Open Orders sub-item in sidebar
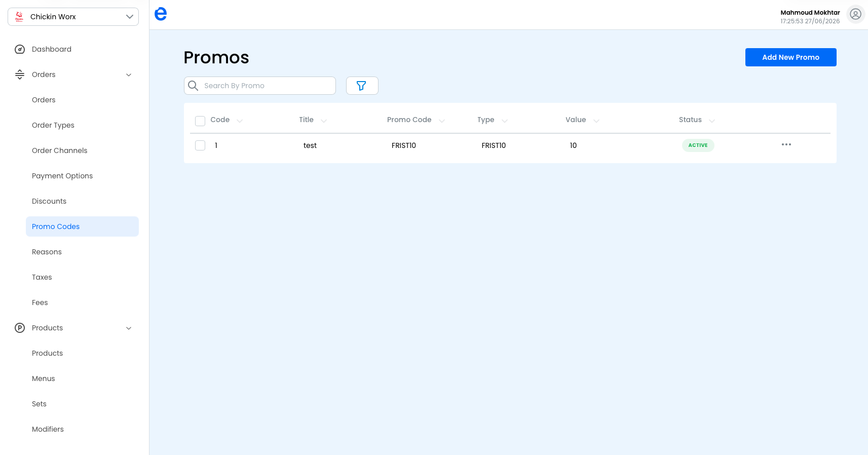Viewport: 868px width, 455px height. pyautogui.click(x=44, y=100)
